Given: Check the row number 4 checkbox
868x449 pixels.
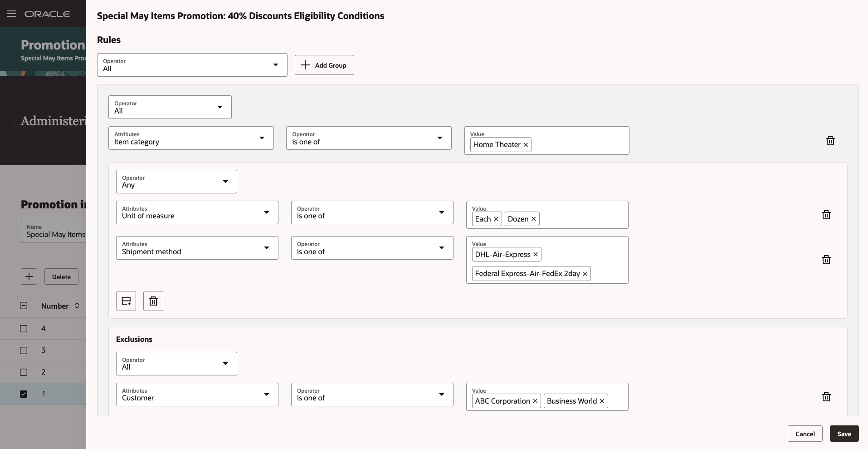Looking at the screenshot, I should pos(24,329).
